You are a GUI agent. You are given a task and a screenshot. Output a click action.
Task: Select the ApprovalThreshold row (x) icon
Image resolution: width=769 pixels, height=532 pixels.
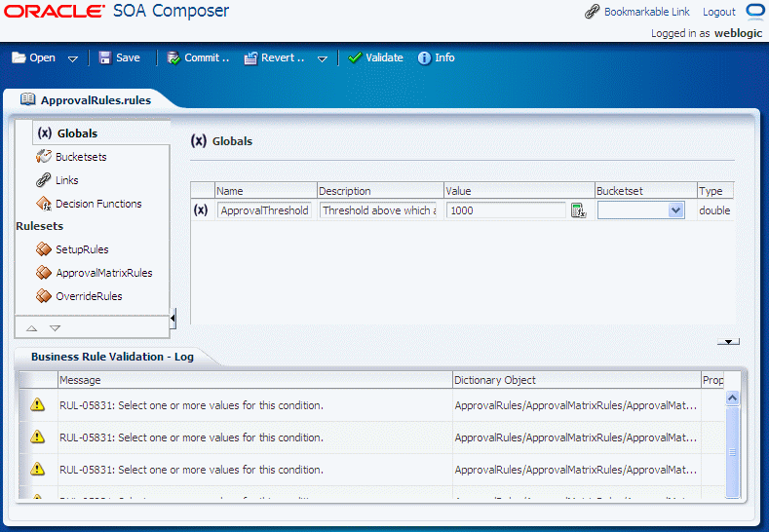click(201, 210)
